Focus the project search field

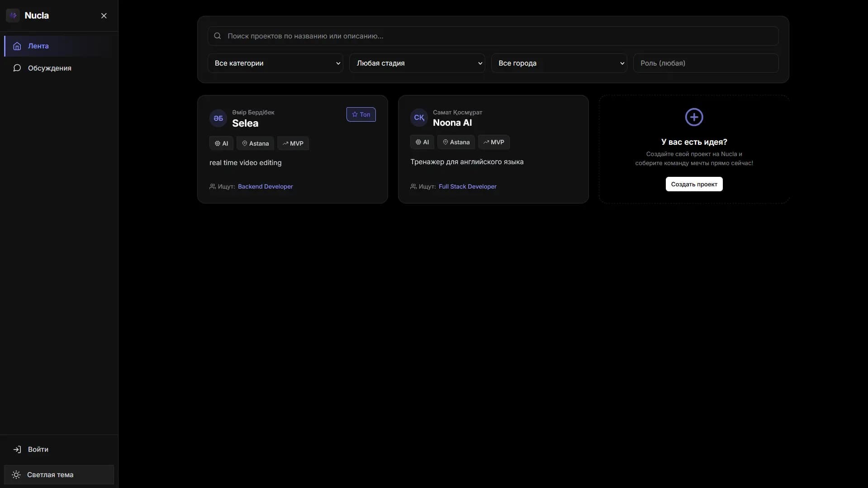pyautogui.click(x=493, y=36)
